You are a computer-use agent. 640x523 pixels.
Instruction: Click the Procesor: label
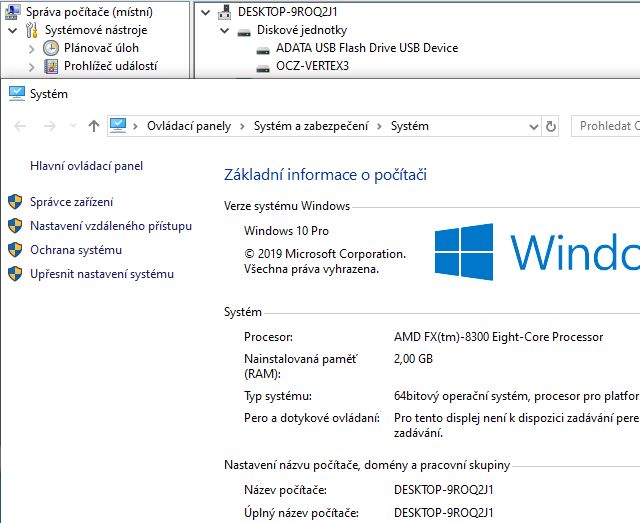tap(268, 337)
